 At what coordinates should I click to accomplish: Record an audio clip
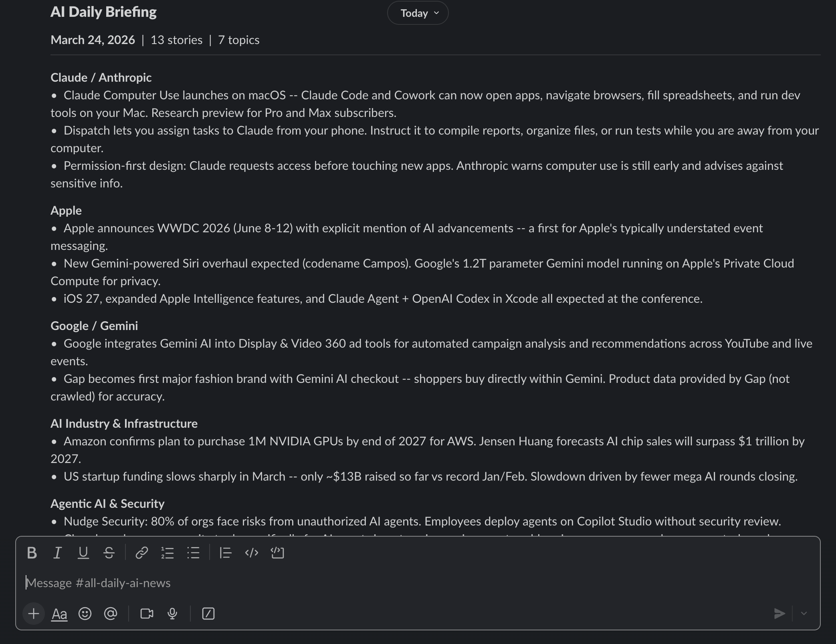172,614
